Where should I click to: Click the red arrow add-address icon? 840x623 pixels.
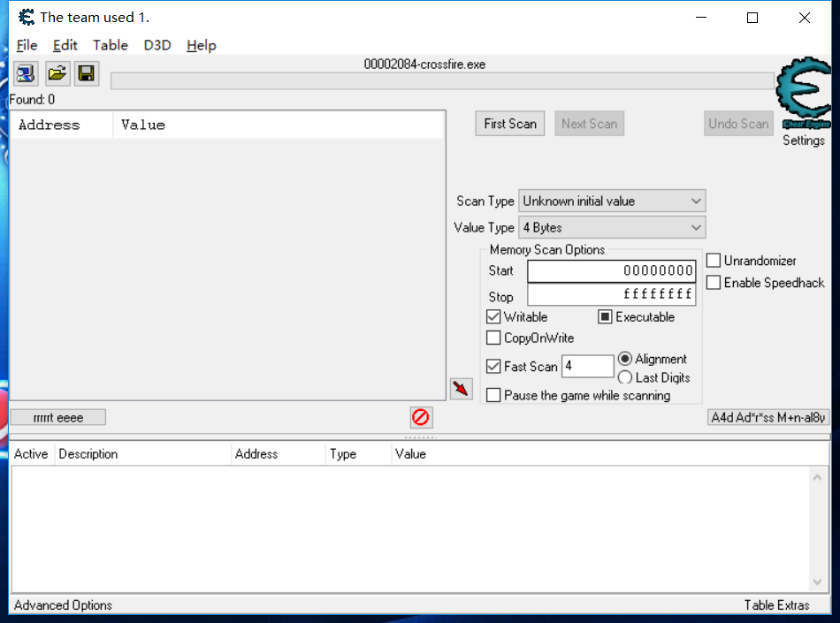tap(462, 388)
